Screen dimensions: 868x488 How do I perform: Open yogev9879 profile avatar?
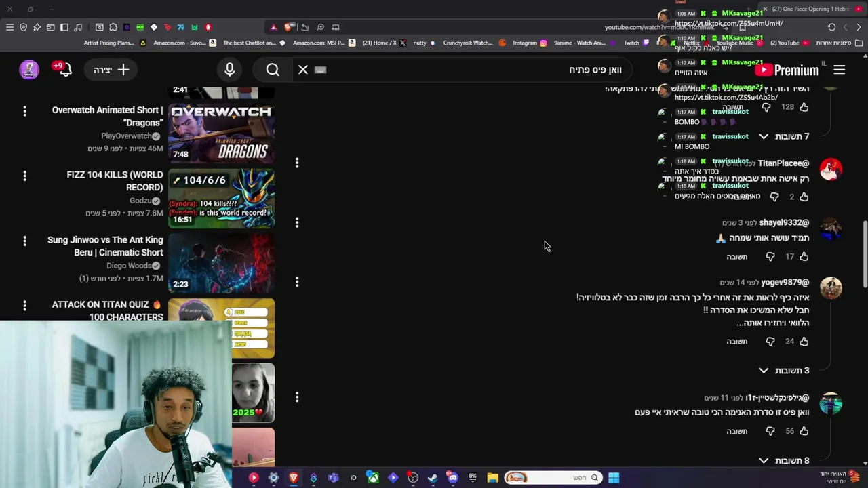click(831, 287)
